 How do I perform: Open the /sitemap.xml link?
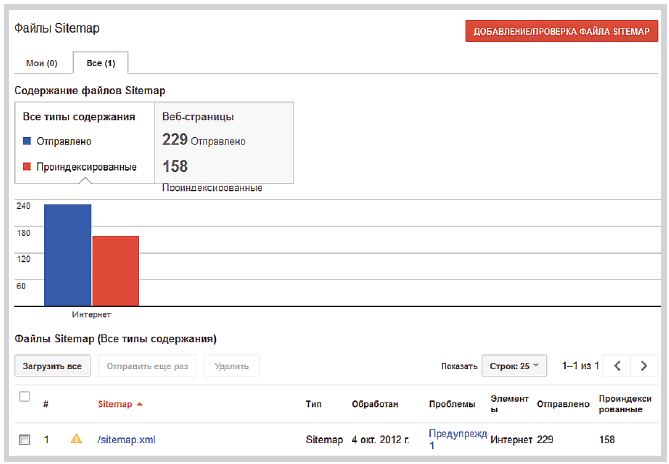tap(126, 439)
